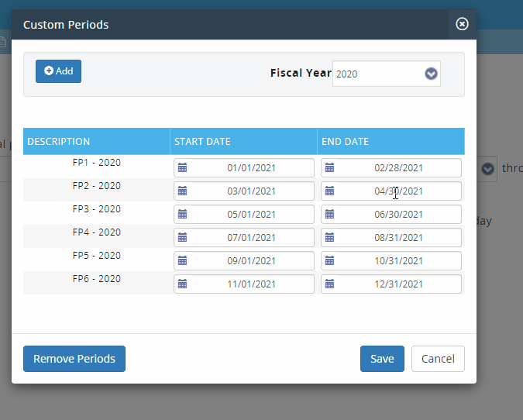
Task: Click calendar icon for FP6 start date
Action: (x=181, y=284)
